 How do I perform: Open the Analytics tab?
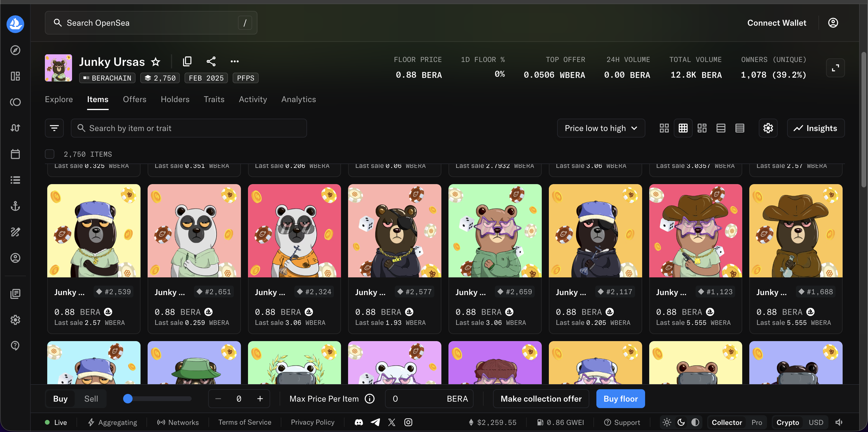(298, 99)
